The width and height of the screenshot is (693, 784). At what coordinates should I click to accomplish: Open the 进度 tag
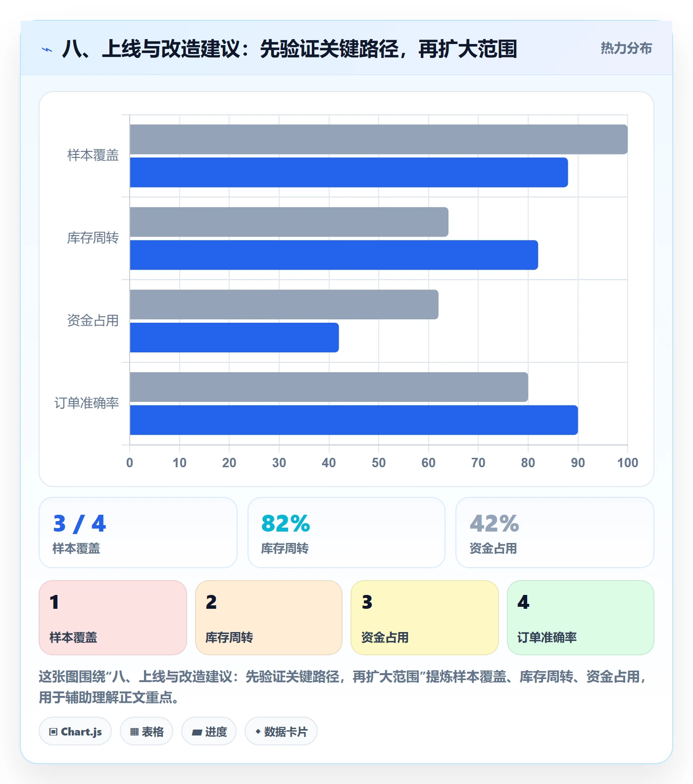click(209, 731)
